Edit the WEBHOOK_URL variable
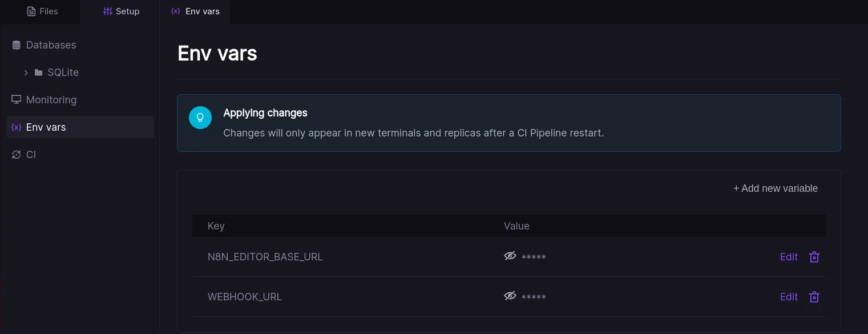868x334 pixels. tap(788, 297)
